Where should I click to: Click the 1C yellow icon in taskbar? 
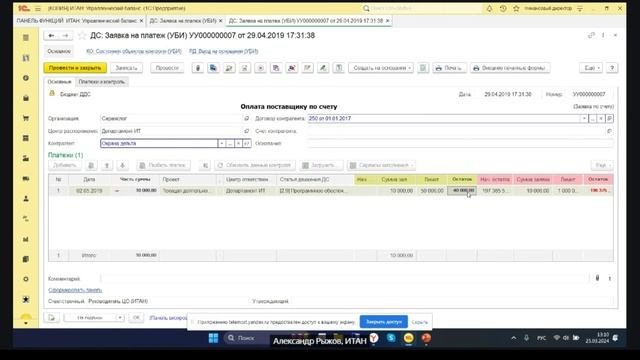[409, 338]
